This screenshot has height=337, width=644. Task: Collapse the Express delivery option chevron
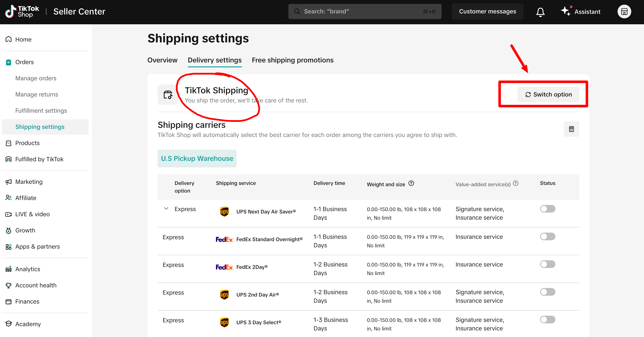pyautogui.click(x=166, y=209)
